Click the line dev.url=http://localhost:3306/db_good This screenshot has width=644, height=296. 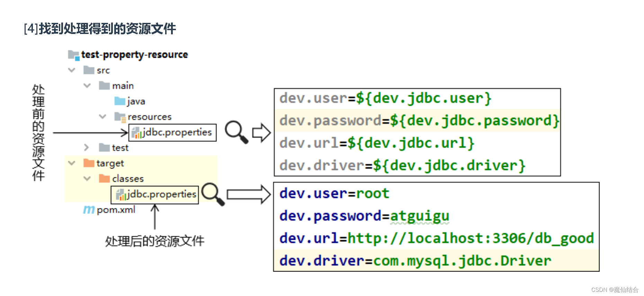click(x=436, y=238)
